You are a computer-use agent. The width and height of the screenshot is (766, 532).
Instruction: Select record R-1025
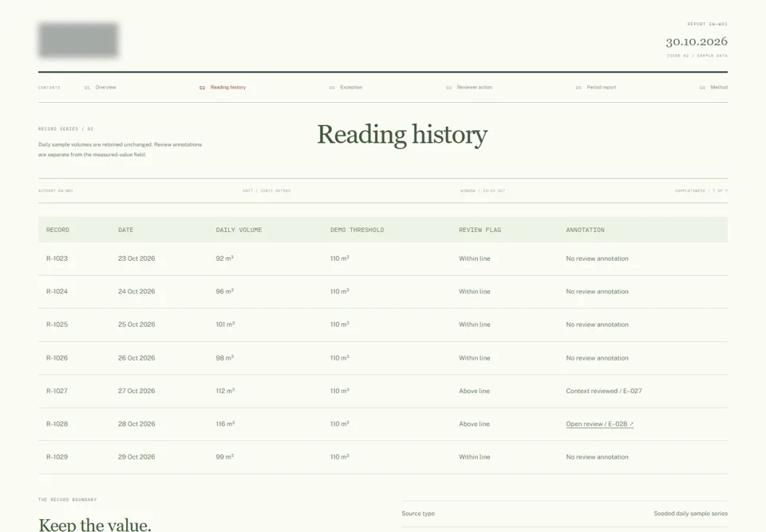57,325
